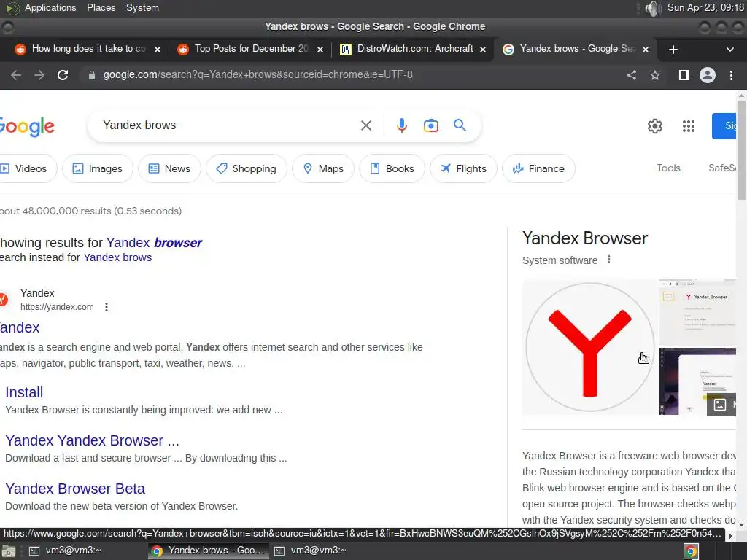Click the volume speaker icon
747x560 pixels.
(x=651, y=8)
